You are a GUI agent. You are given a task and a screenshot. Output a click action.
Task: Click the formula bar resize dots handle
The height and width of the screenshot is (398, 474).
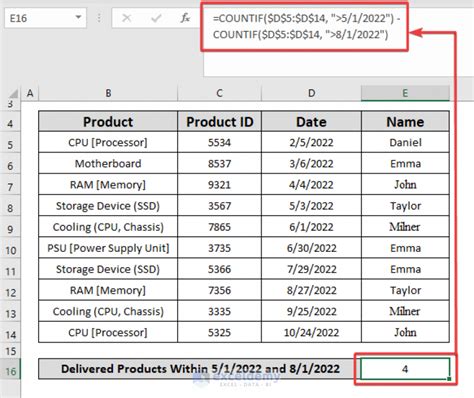pyautogui.click(x=99, y=18)
